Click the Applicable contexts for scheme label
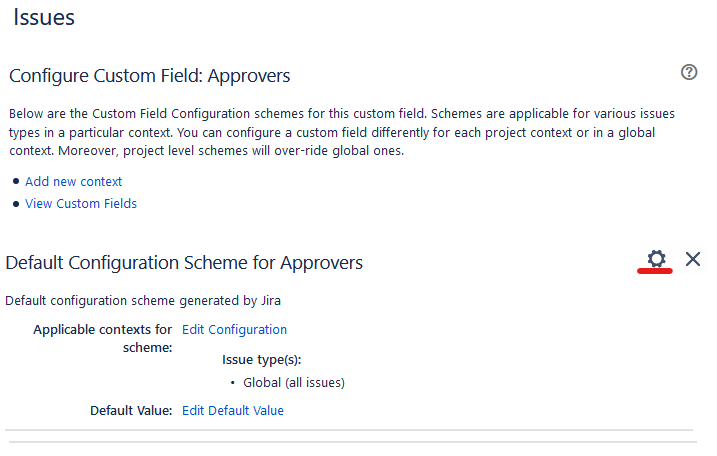Screen dimensions: 717x456 tap(103, 338)
